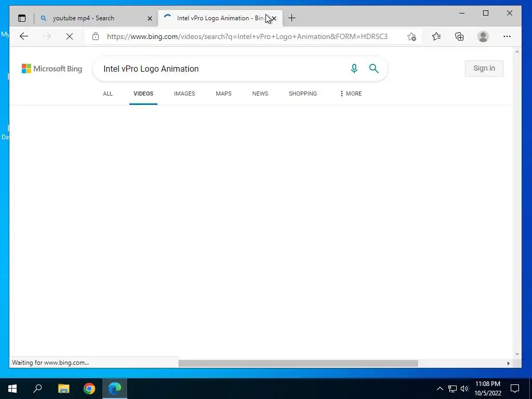Open the tab actions menu icon

22,18
